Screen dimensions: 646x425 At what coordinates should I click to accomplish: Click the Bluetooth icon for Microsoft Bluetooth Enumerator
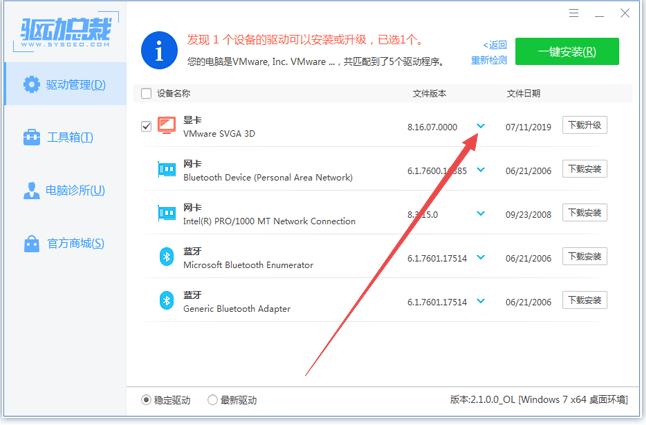(166, 257)
